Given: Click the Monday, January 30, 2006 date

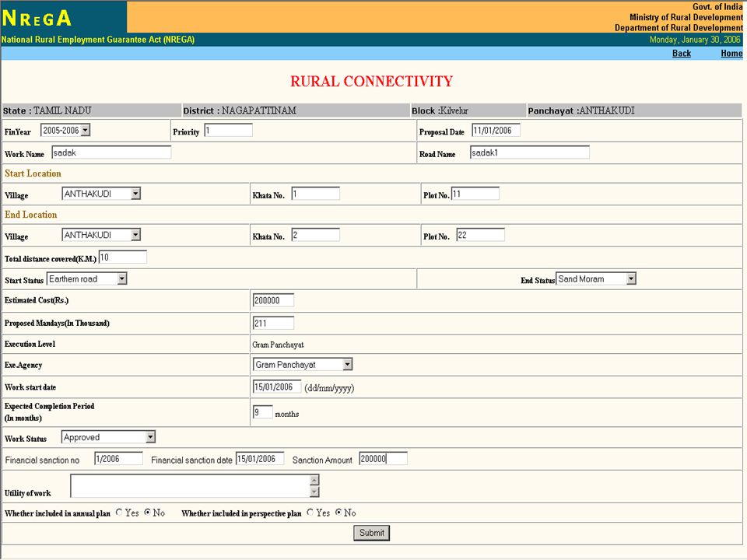Looking at the screenshot, I should [x=695, y=40].
